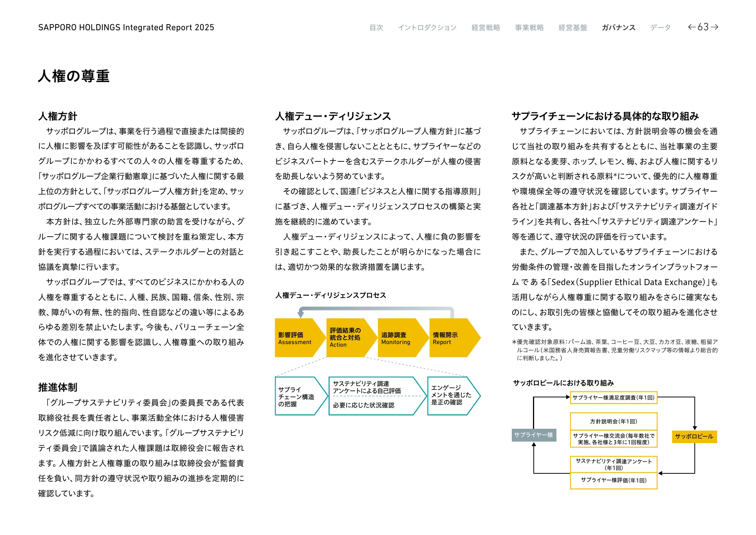Go to イントロダクション section tab
The height and width of the screenshot is (535, 756).
427,28
